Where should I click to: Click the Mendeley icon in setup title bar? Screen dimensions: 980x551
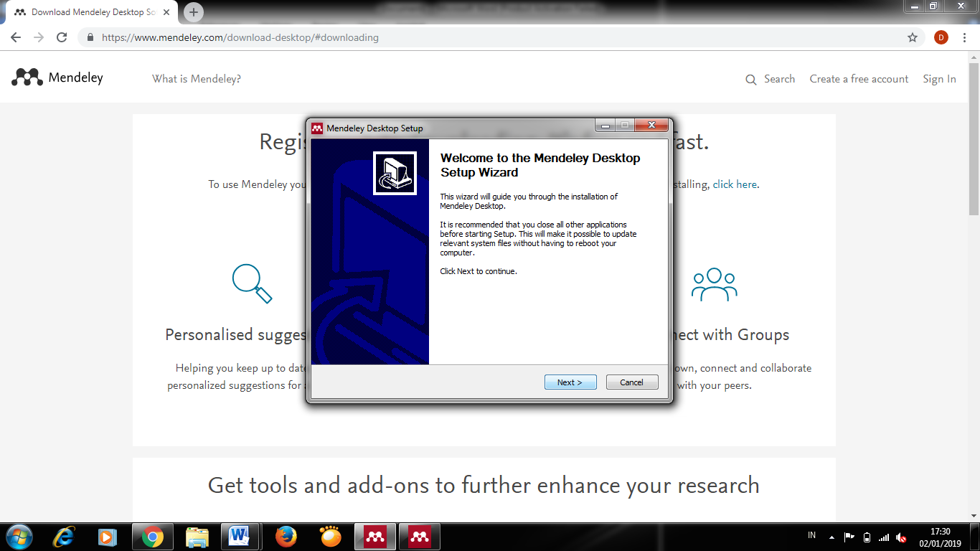coord(317,128)
